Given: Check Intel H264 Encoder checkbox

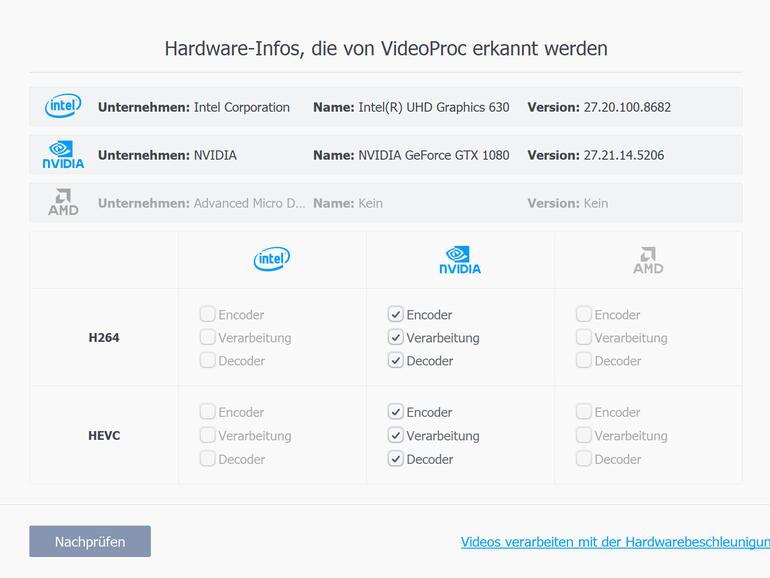Looking at the screenshot, I should tap(207, 314).
